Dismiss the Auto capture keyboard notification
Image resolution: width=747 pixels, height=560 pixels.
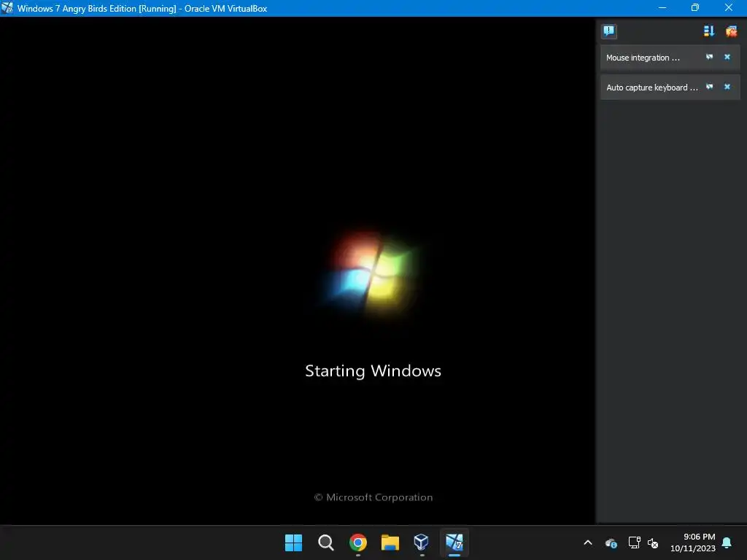click(727, 87)
